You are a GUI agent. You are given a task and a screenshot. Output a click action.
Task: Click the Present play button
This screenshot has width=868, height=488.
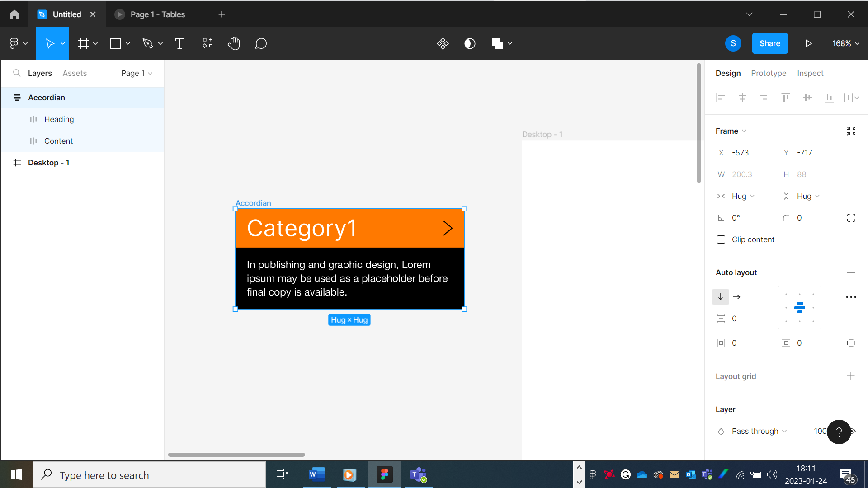point(809,43)
